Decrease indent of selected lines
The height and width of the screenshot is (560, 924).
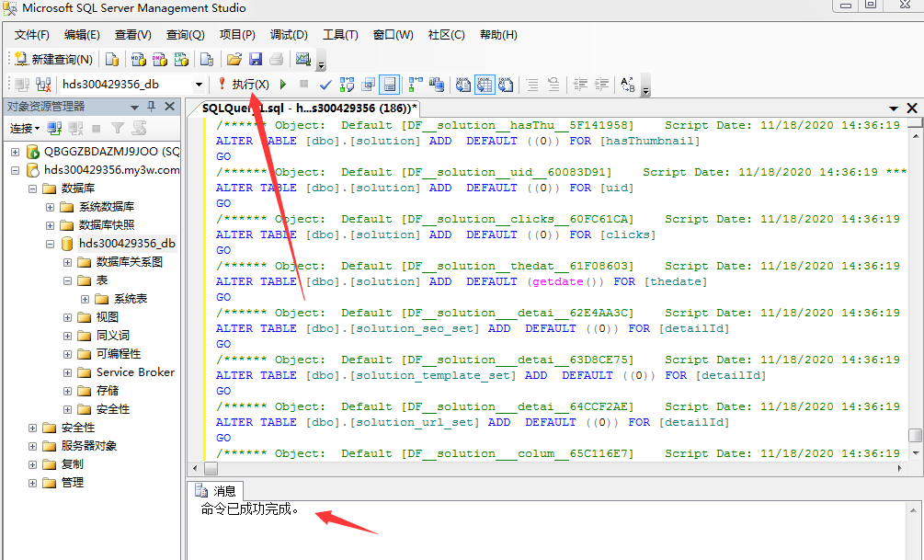580,85
